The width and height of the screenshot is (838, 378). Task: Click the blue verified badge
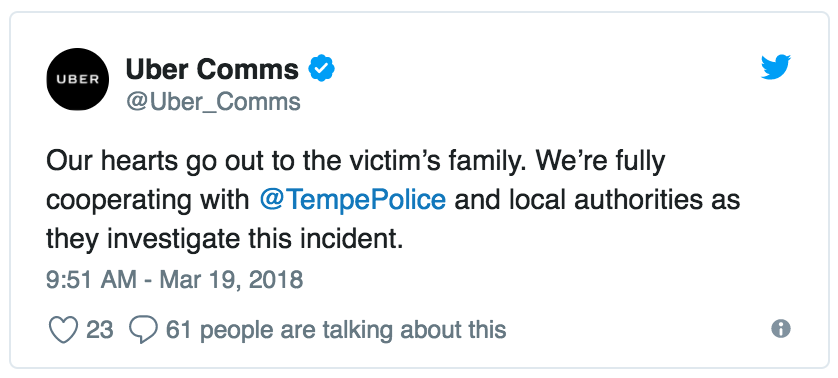point(322,68)
